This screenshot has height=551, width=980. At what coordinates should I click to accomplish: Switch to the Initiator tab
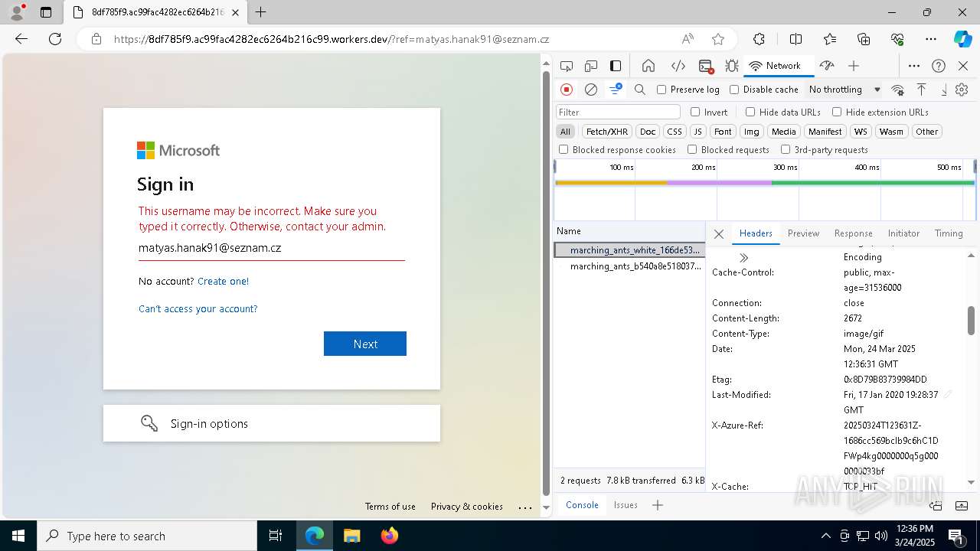(x=903, y=233)
